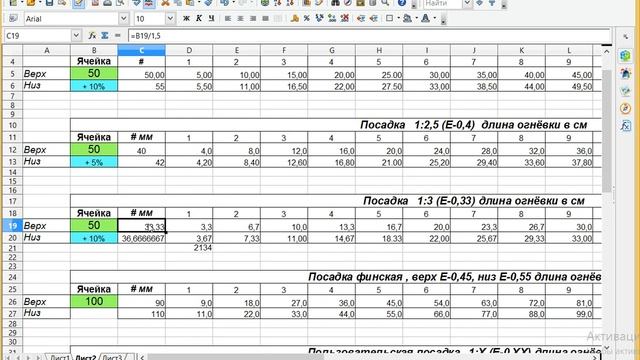Viewport: 640px width, 360px height.
Task: Switch to the Лист3 sheet tab
Action: pos(112,357)
